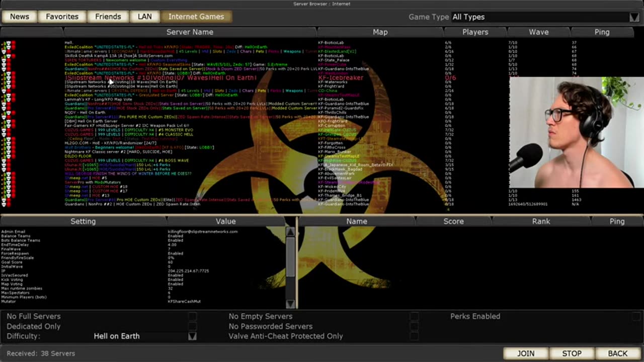Click the settings list scrollbar thumb

pyautogui.click(x=290, y=256)
